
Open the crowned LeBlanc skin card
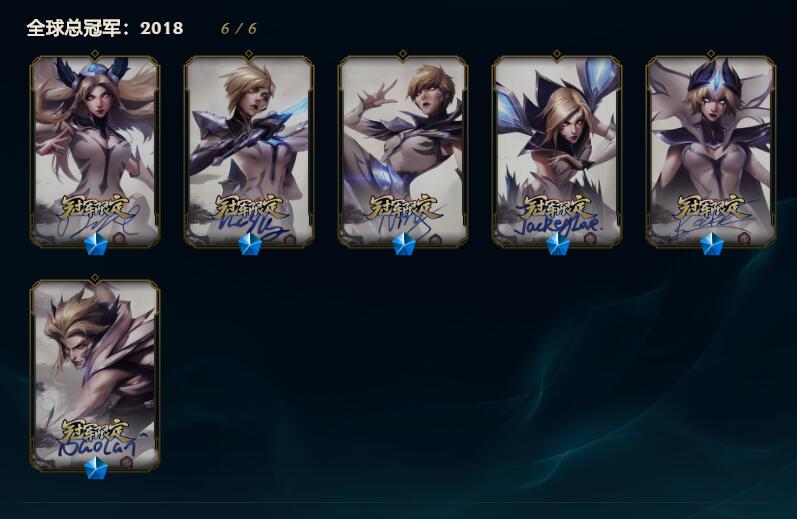(x=711, y=151)
